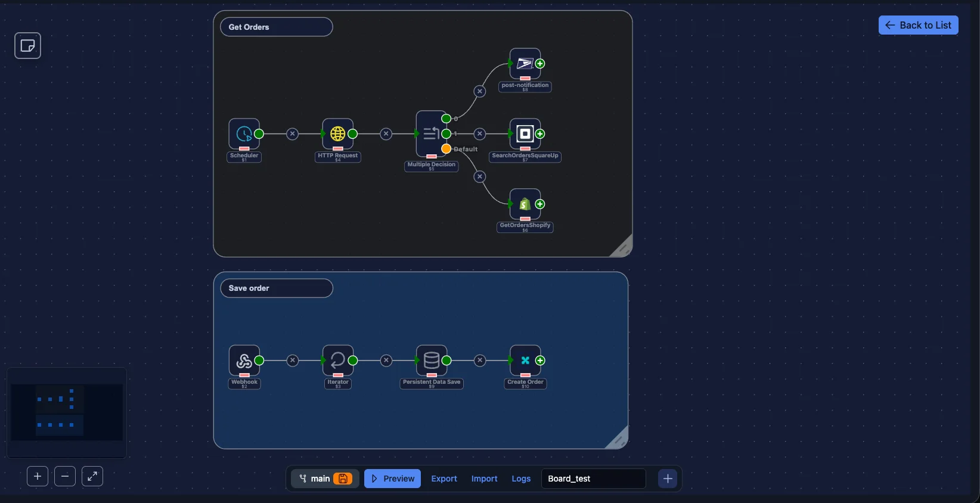Add a node after Create Order

[x=540, y=360]
